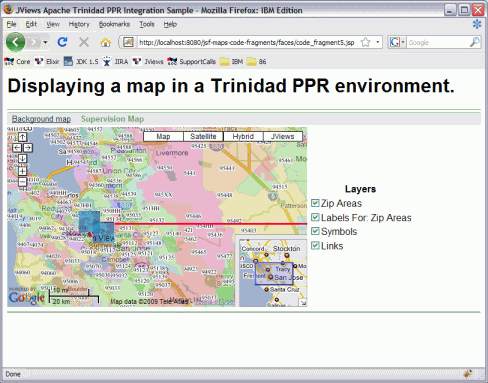Open the Edit menu
The width and height of the screenshot is (488, 383).
[31, 24]
